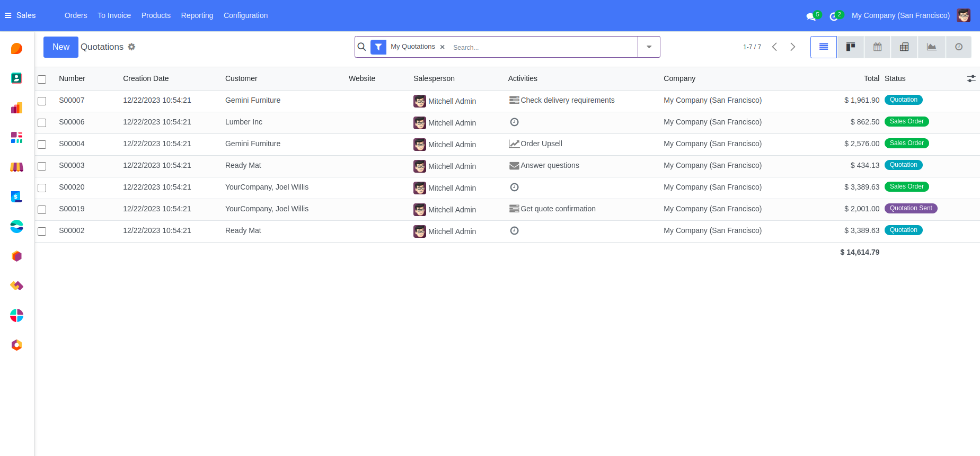Expand the search options dropdown arrow
980x456 pixels.
tap(649, 47)
